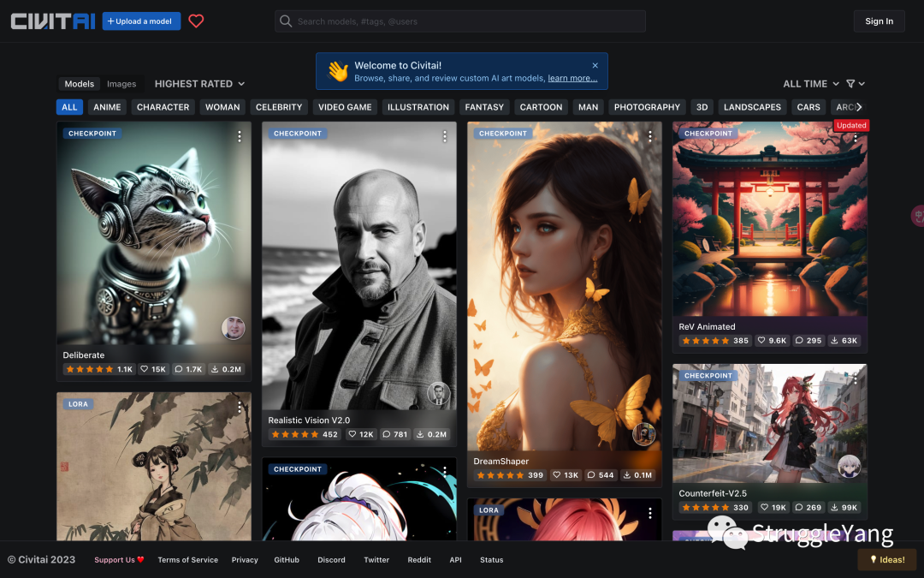Select the ANIME category tag
This screenshot has height=578, width=924.
click(x=107, y=107)
